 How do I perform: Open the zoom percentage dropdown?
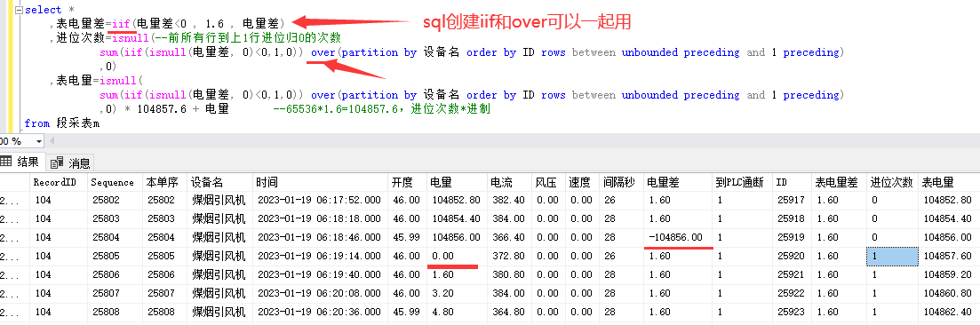click(39, 141)
